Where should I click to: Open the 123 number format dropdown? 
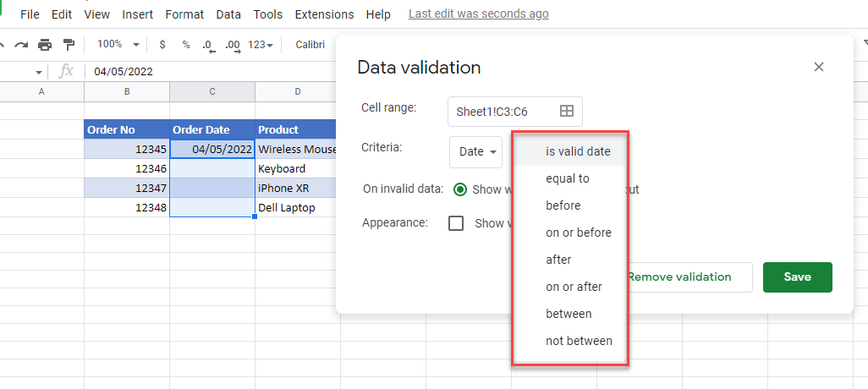click(x=261, y=44)
